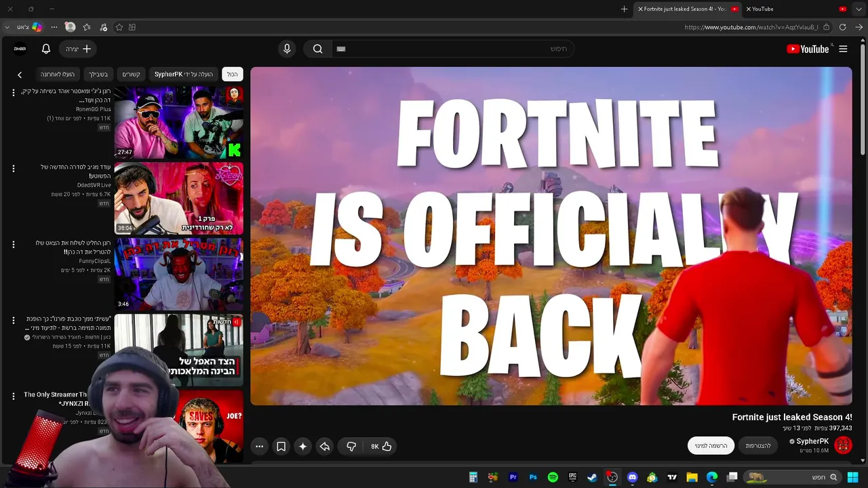Open a new browser tab
This screenshot has height=488, width=868.
click(x=624, y=9)
